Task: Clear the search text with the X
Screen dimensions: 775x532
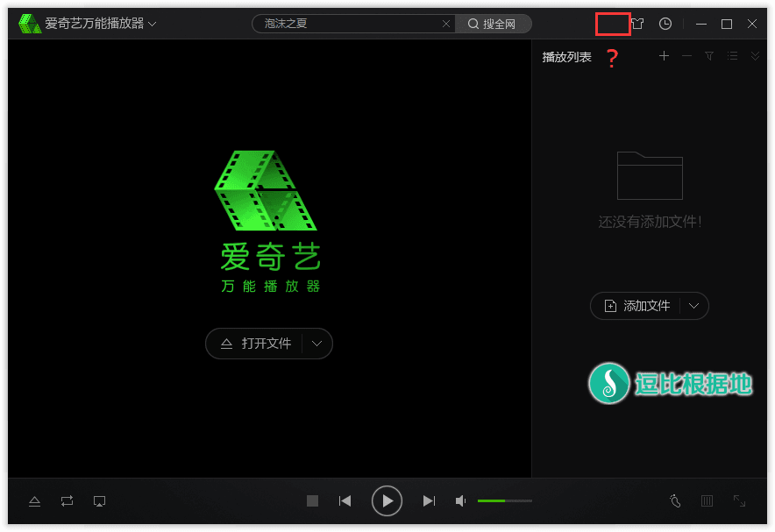Action: pyautogui.click(x=446, y=24)
